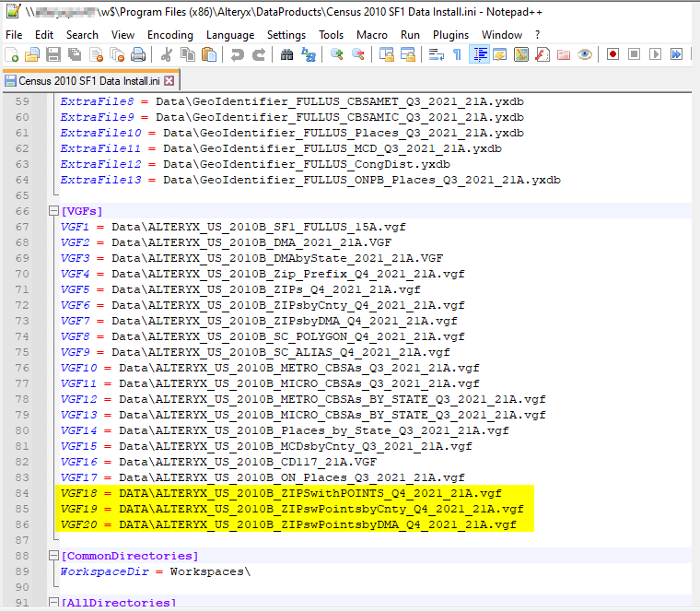Click the ZIPswPointsbyCnty value on line 85
Screen dimensions: 700x612
pos(321,509)
